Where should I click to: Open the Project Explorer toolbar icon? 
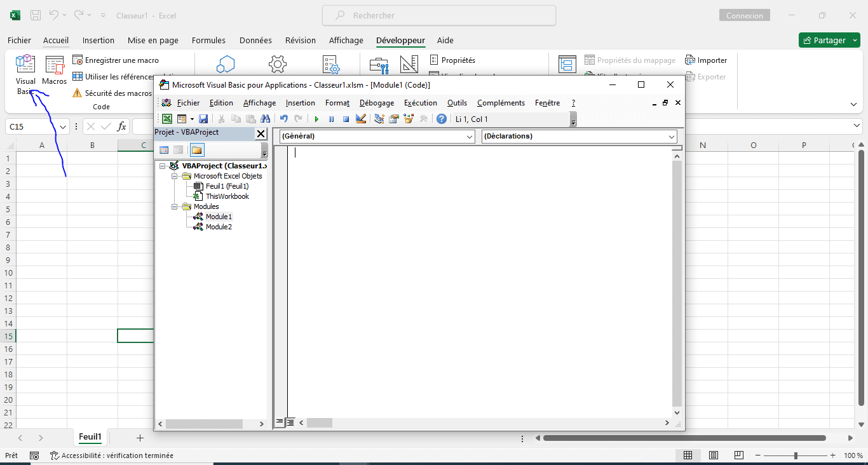[x=379, y=119]
